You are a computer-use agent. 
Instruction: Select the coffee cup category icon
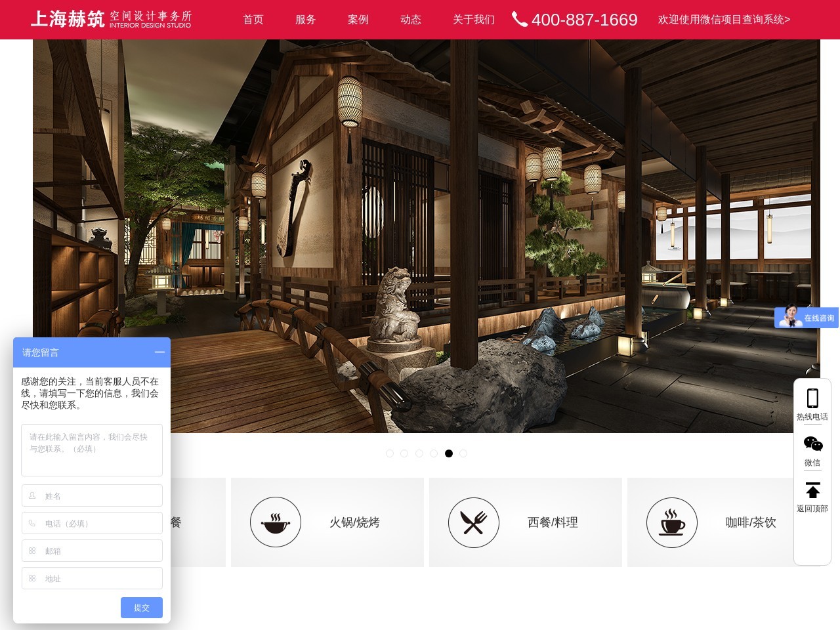point(672,522)
